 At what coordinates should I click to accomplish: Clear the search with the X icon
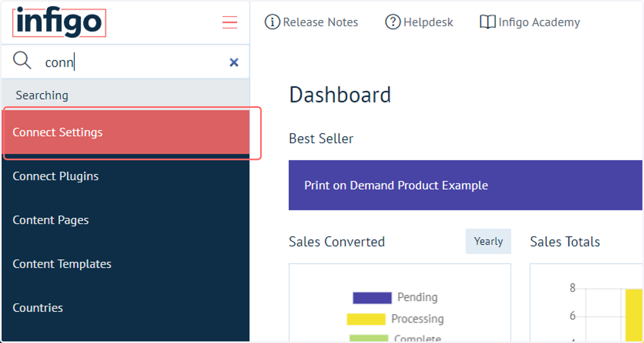[234, 62]
